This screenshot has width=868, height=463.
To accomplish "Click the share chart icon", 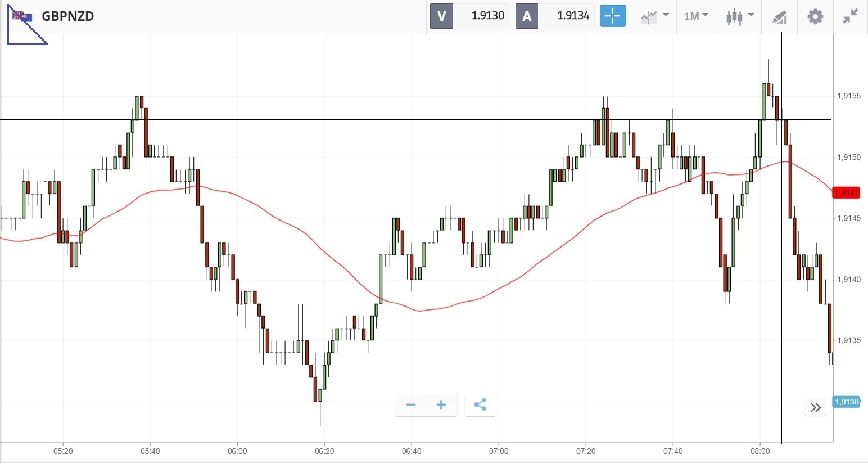I will [480, 405].
